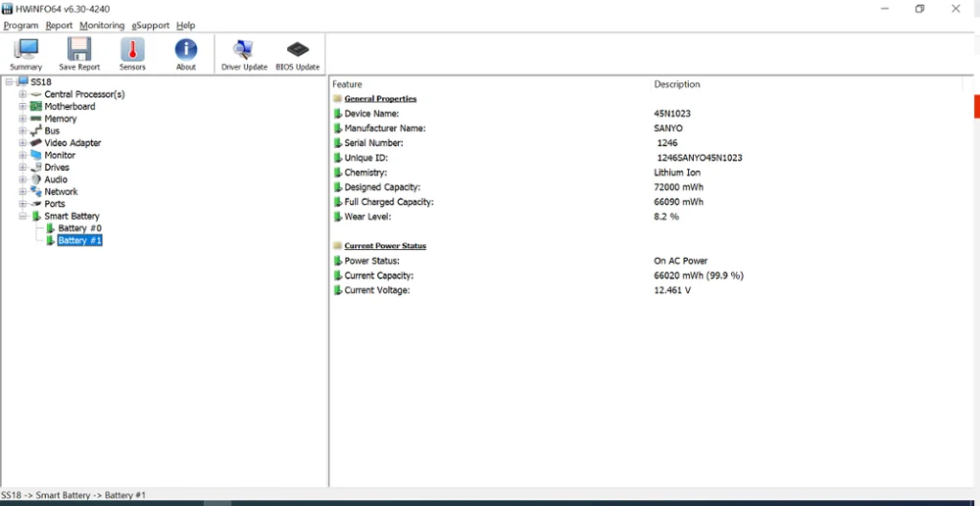980x506 pixels.
Task: Open the eSupport menu
Action: click(150, 25)
